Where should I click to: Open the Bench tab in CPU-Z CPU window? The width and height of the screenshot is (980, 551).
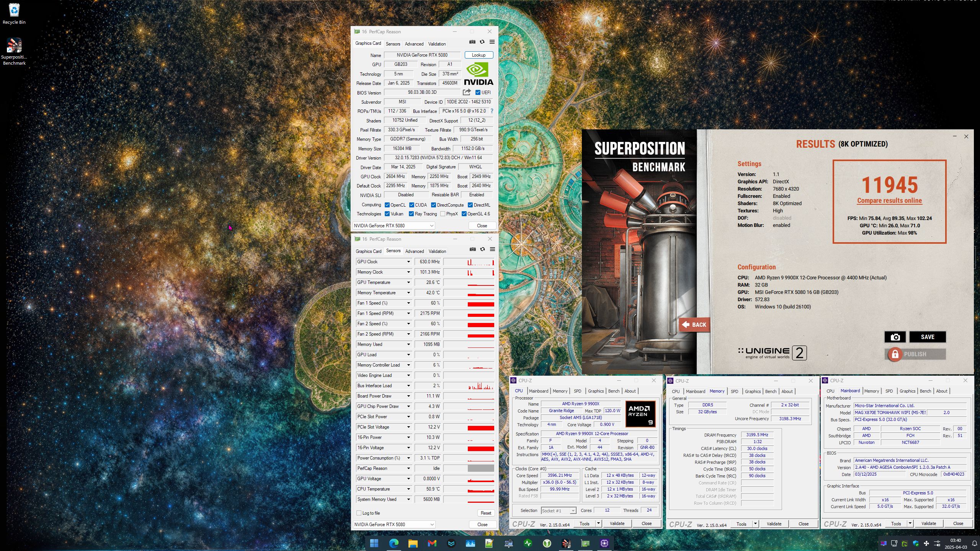click(614, 391)
